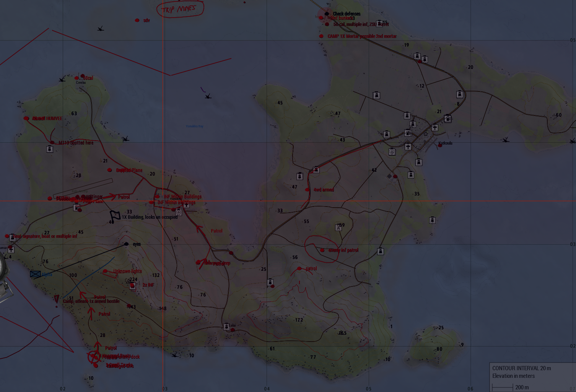Screen dimensions: 576x392
Task: Select the heat signature, boat or multiple inf label
Action: pyautogui.click(x=45, y=236)
